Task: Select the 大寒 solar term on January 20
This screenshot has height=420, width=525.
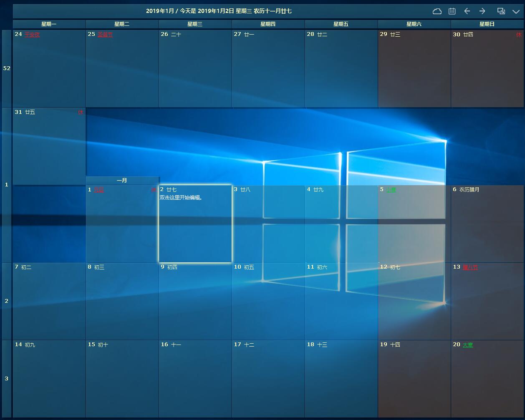Action: [467, 345]
